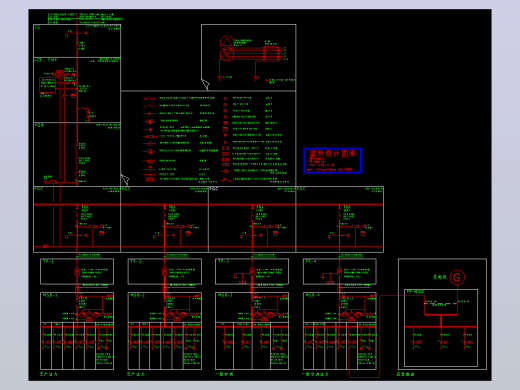The height and width of the screenshot is (390, 520).
Task: Click the TR-1 block label
Action: pyautogui.click(x=48, y=261)
